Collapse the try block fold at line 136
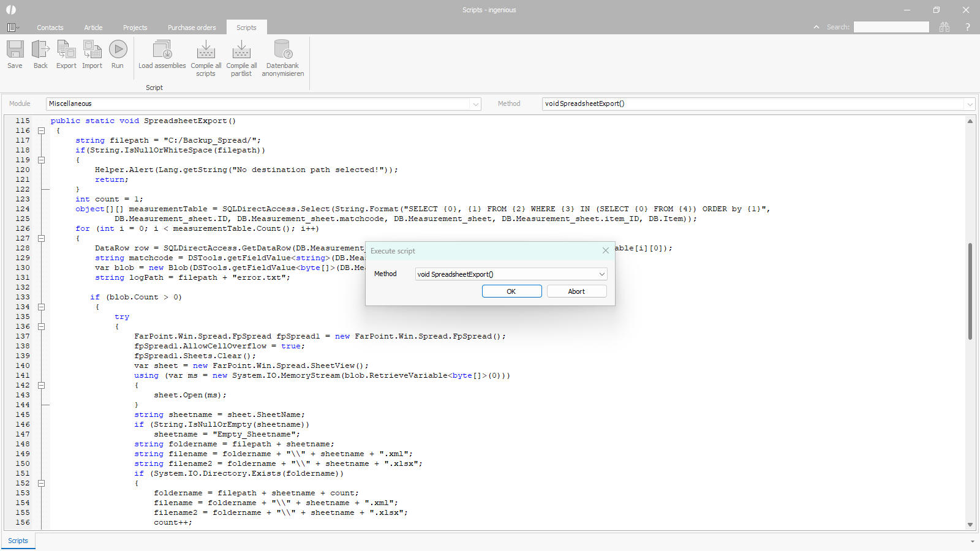The width and height of the screenshot is (980, 551). click(x=42, y=326)
